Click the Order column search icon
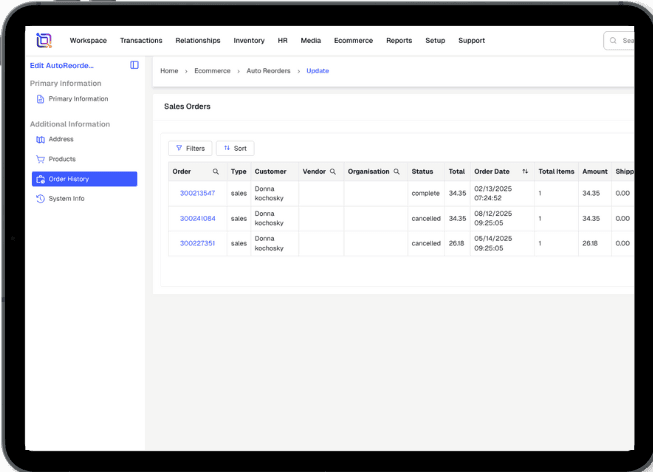This screenshot has width=653, height=472. click(215, 172)
